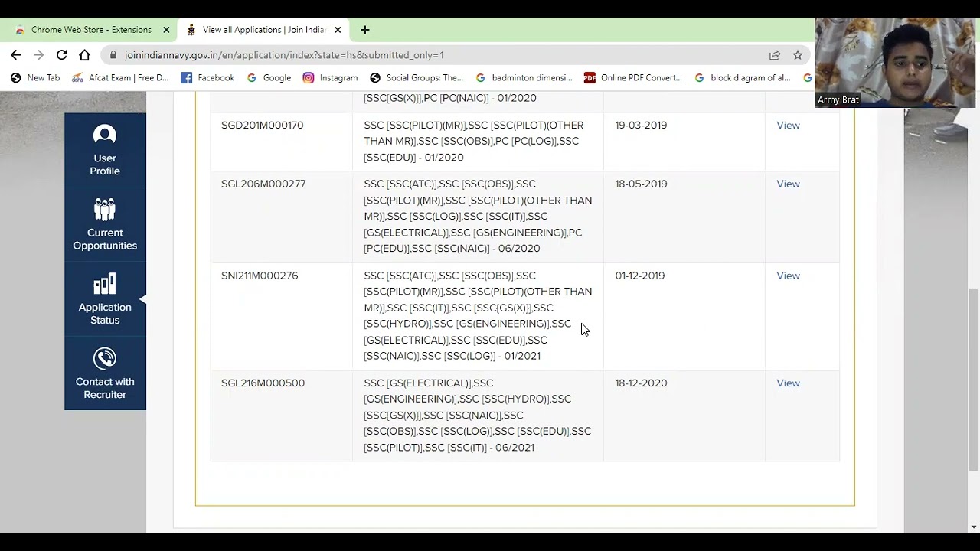The image size is (980, 551).
Task: Click the page vertical scrollbar thumb
Action: [974, 379]
